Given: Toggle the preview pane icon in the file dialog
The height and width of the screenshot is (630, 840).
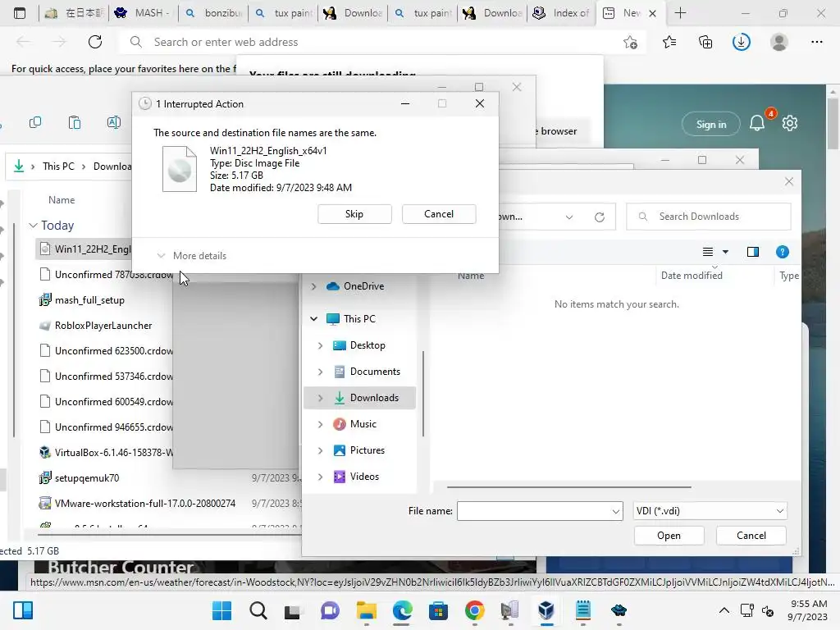Looking at the screenshot, I should pos(753,252).
